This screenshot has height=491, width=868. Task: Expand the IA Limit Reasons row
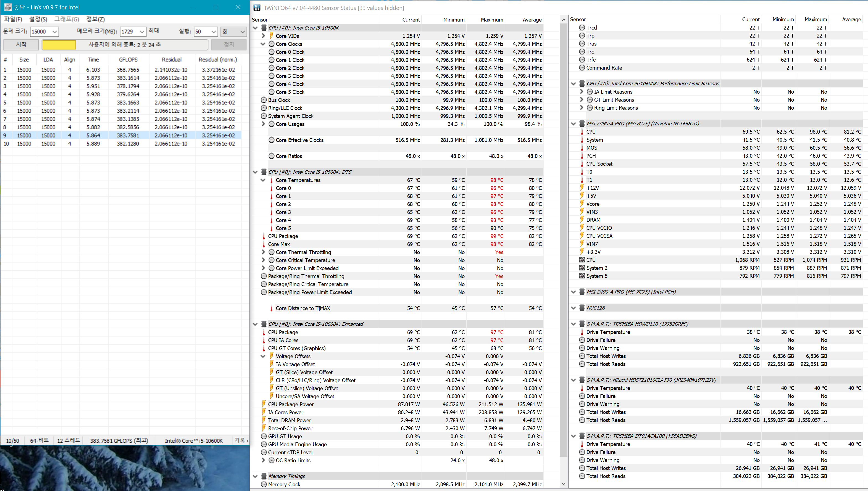tap(581, 92)
